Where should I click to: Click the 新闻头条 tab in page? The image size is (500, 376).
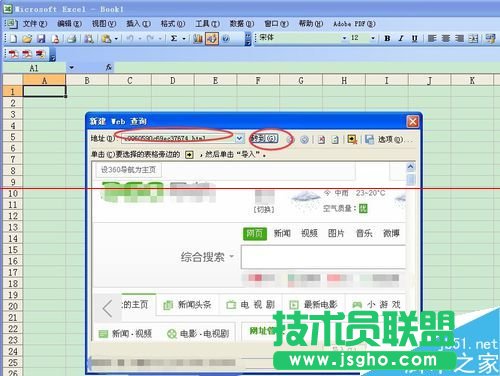(x=187, y=304)
